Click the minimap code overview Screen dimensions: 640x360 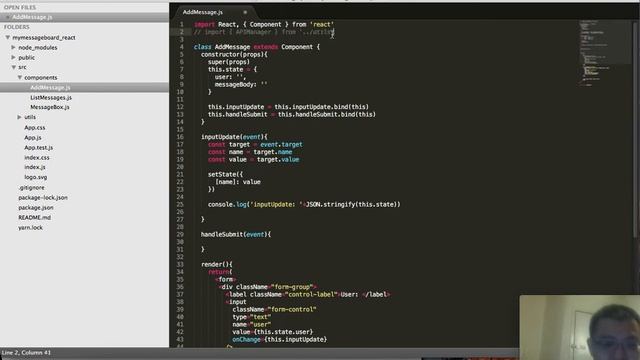coord(604,53)
